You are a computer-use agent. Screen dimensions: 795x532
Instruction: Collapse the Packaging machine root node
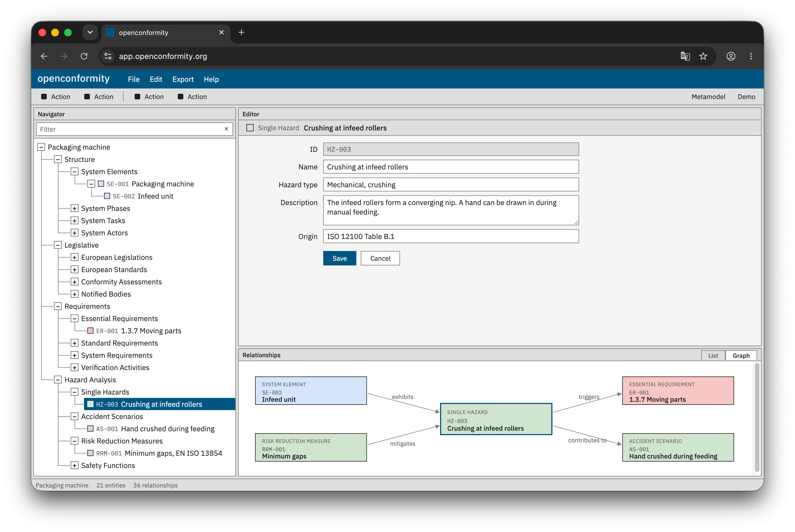coord(41,147)
